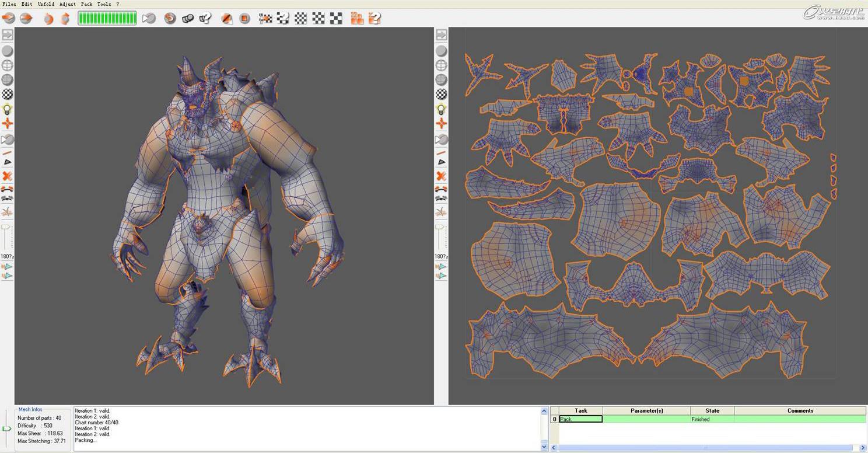Screen dimensions: 868x453
Task: Click the 'Difficulty : 530' text
Action: click(35, 426)
